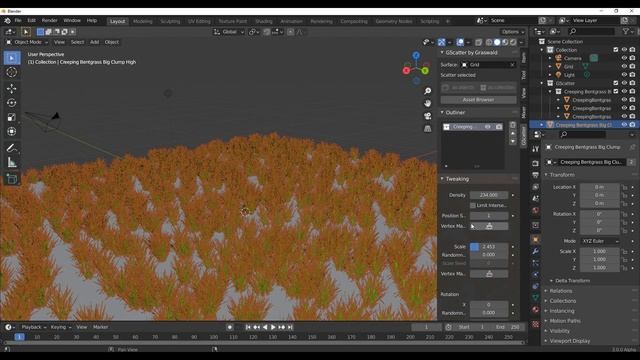640x360 pixels.
Task: Click the viewport zoom magnifier icon
Action: (427, 91)
